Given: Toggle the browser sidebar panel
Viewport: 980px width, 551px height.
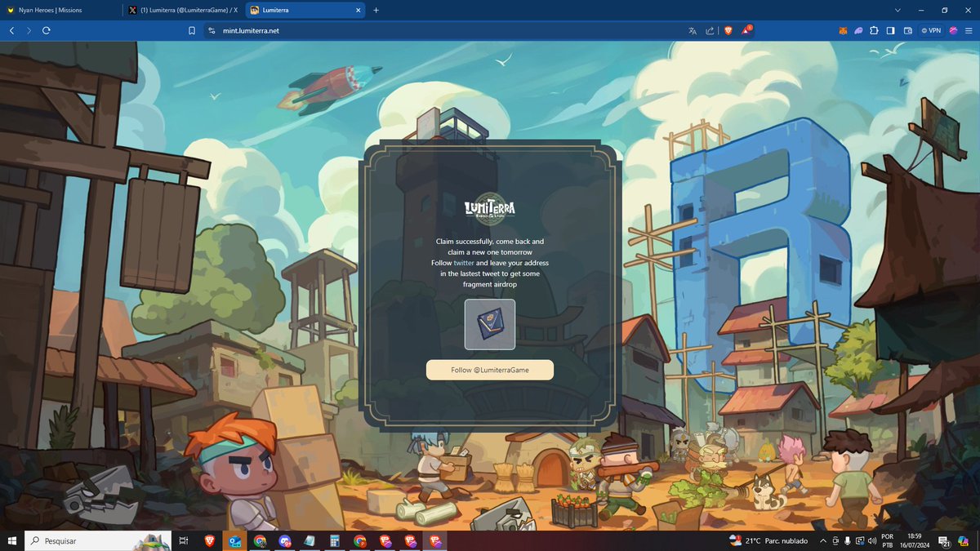Looking at the screenshot, I should 891,30.
